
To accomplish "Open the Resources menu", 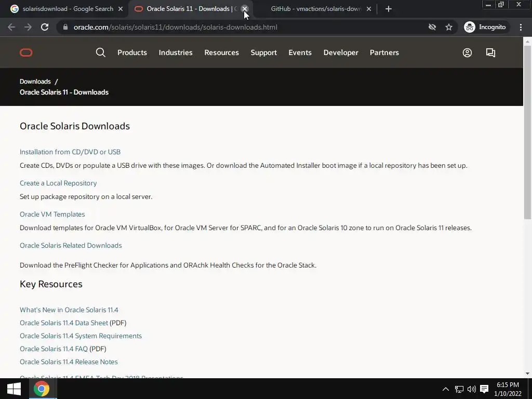I will (221, 52).
